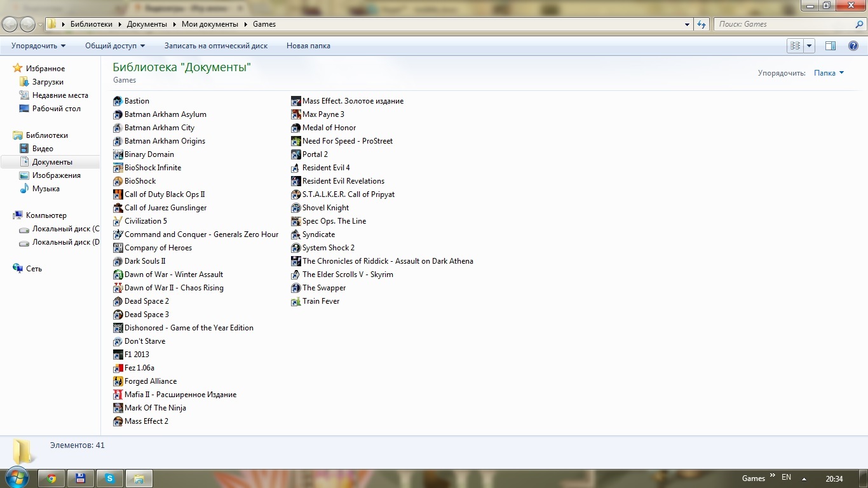Click the Call of Duty Black Ops II icon
868x488 pixels.
tap(118, 194)
